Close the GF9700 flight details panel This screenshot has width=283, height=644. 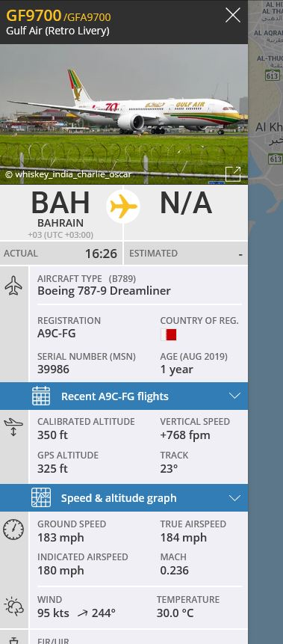point(232,16)
